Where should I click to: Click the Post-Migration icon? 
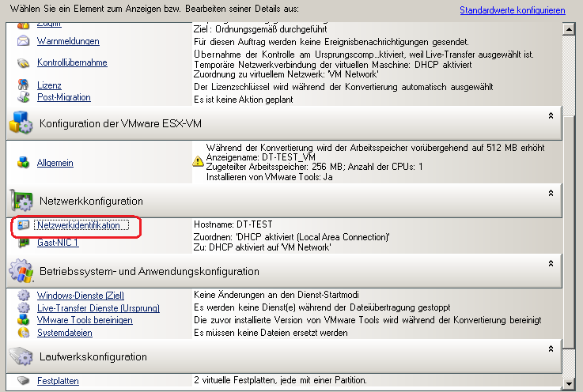tap(24, 97)
